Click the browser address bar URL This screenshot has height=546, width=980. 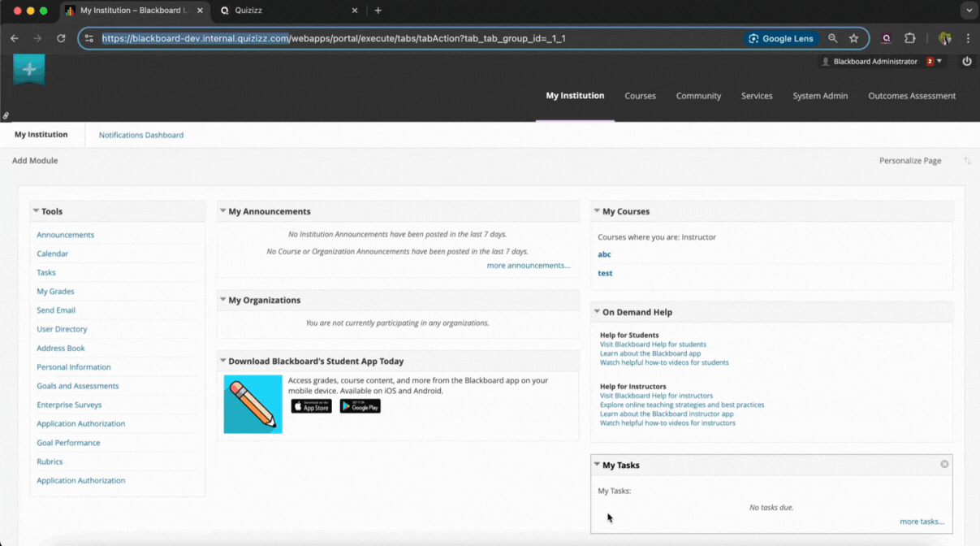334,38
